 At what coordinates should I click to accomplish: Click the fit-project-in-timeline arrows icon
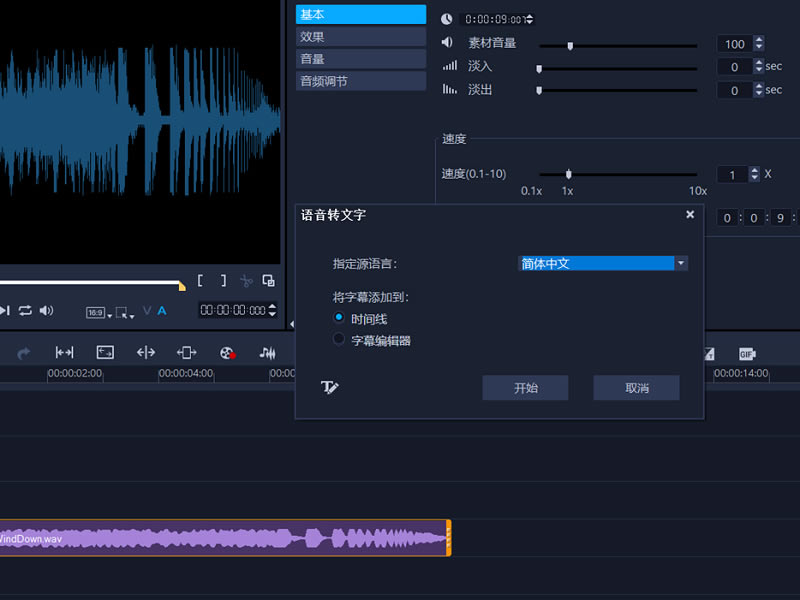tap(65, 353)
